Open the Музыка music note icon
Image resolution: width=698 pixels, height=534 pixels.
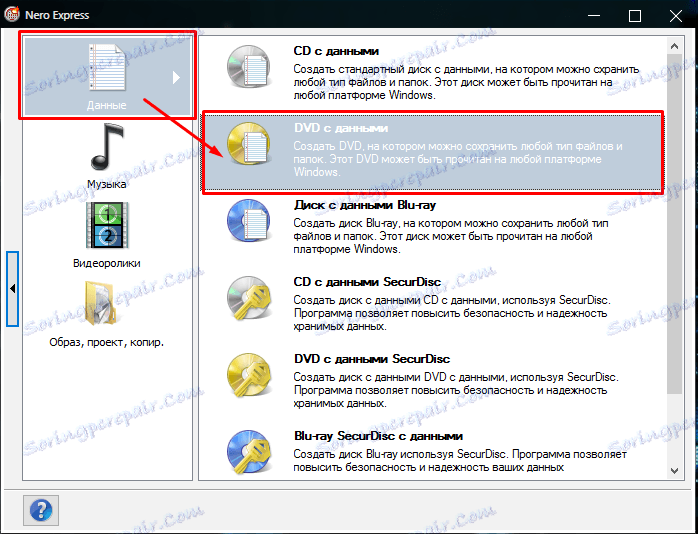pos(107,147)
